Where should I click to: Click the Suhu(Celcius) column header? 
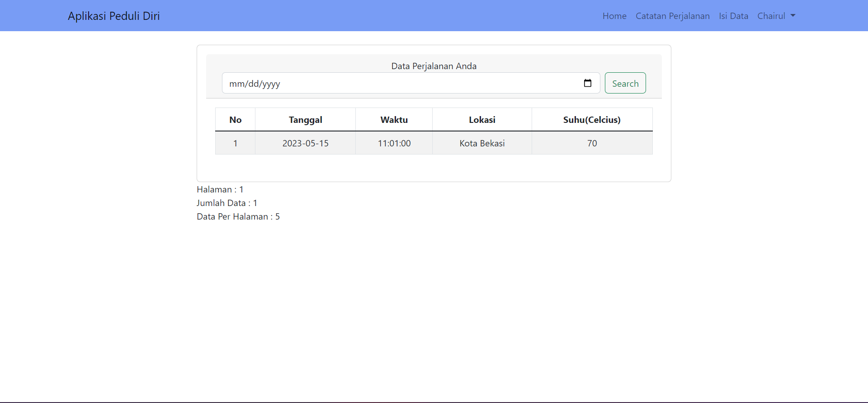click(591, 120)
